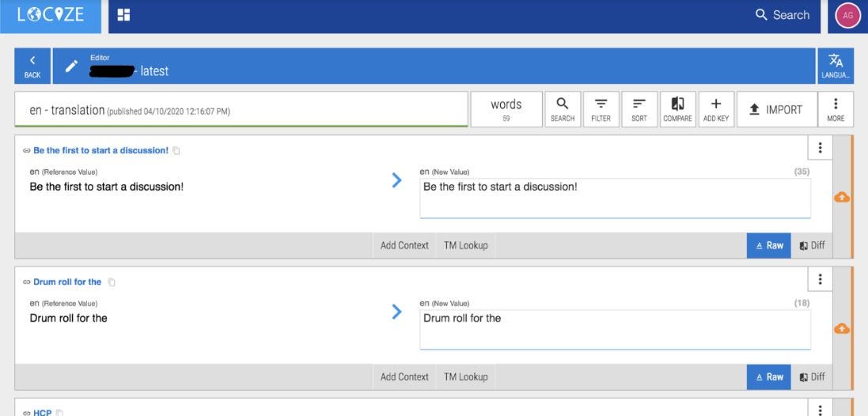Viewport: 868px width, 416px height.
Task: Open three-dot menu for 'Drum roll' entry
Action: point(820,279)
